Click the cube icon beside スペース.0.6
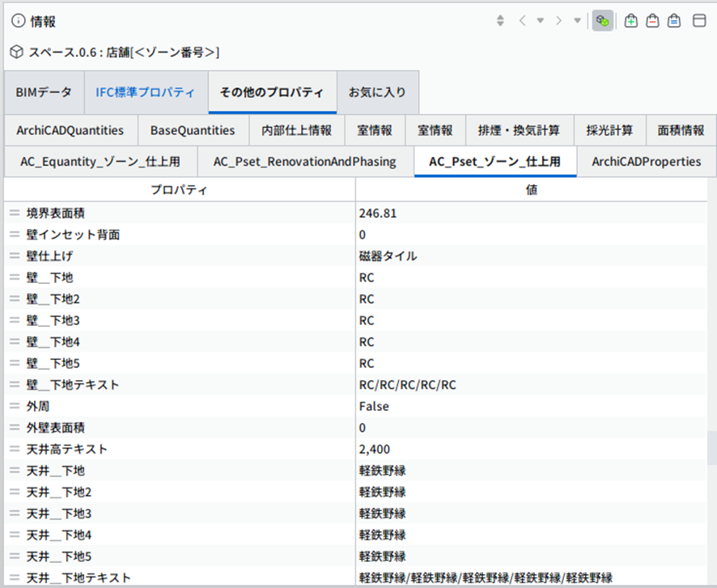717x588 pixels. click(x=17, y=52)
